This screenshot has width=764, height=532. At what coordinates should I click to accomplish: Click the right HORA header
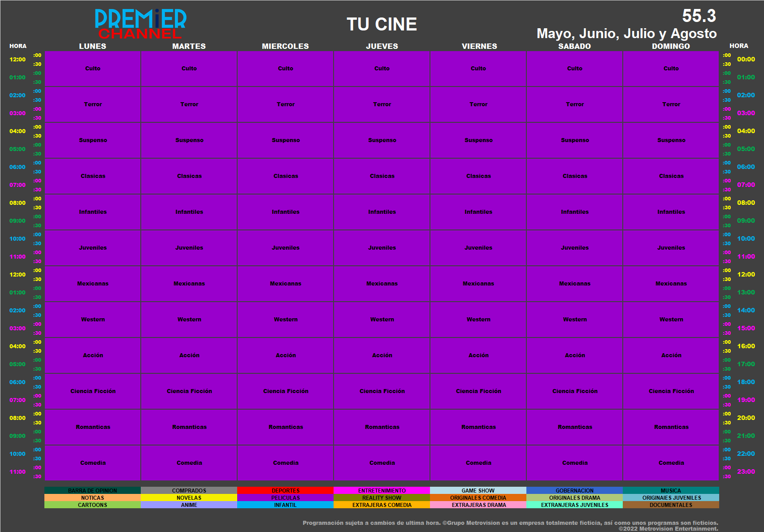739,46
